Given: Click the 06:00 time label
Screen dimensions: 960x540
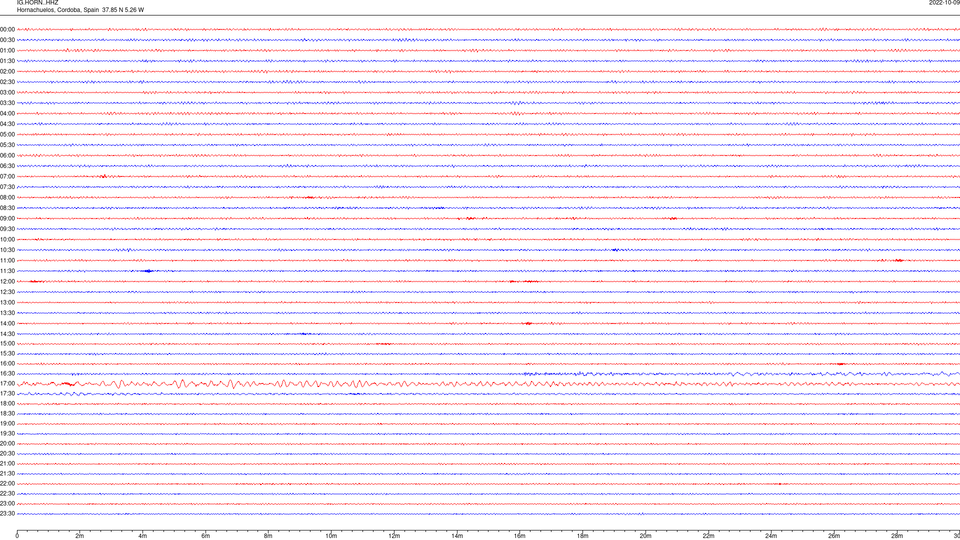Looking at the screenshot, I should tap(7, 156).
